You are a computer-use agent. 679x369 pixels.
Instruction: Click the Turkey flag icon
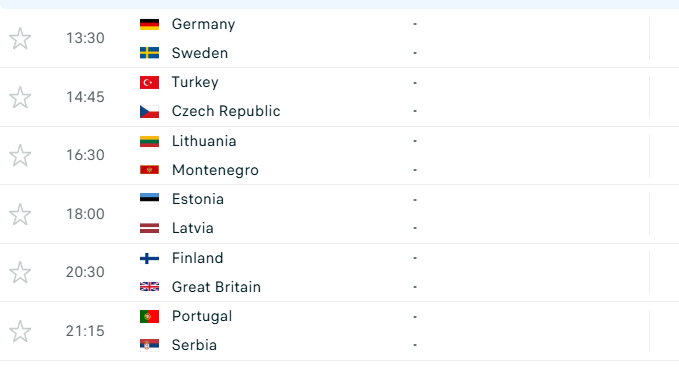[x=149, y=82]
